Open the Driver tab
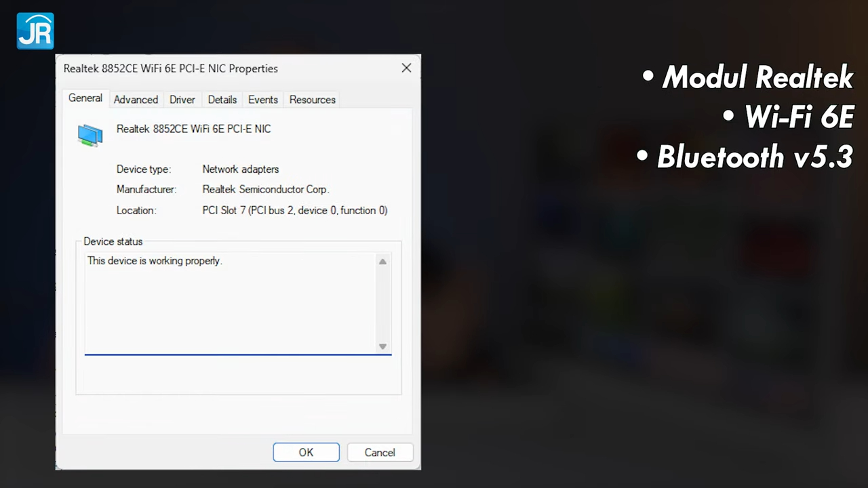868x488 pixels. [x=182, y=100]
